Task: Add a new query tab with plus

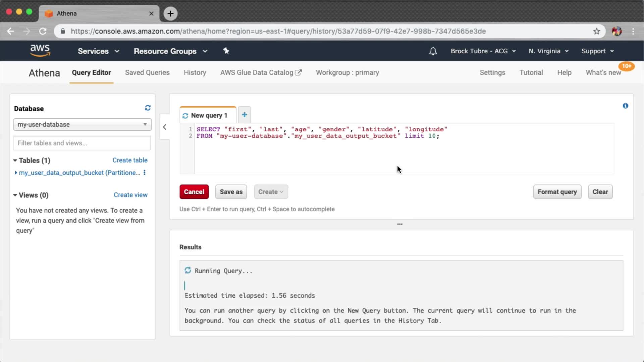Action: [244, 115]
